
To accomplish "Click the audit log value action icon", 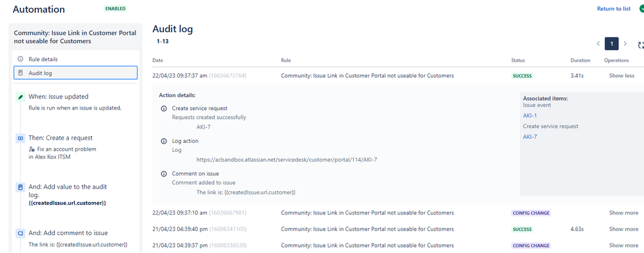I will [20, 187].
